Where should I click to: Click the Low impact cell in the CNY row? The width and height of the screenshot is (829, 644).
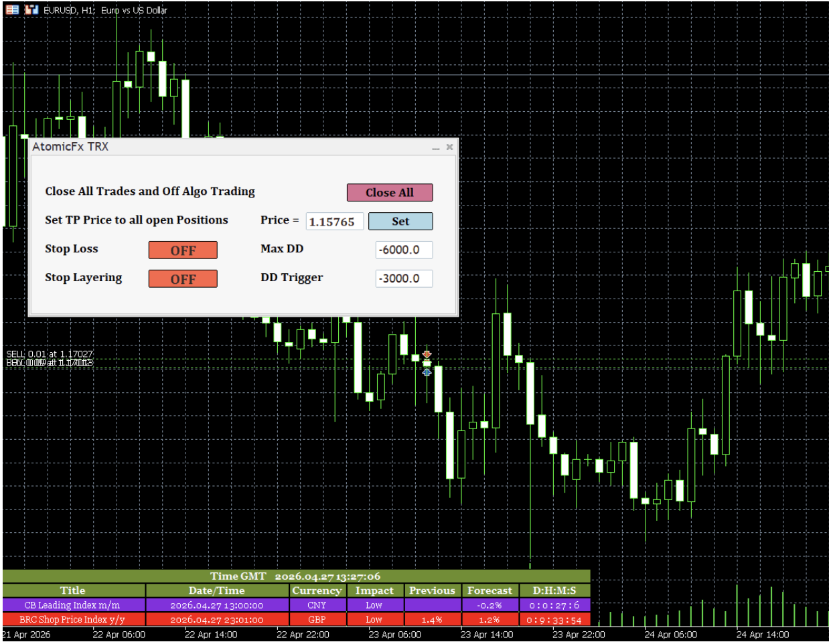[x=374, y=605]
